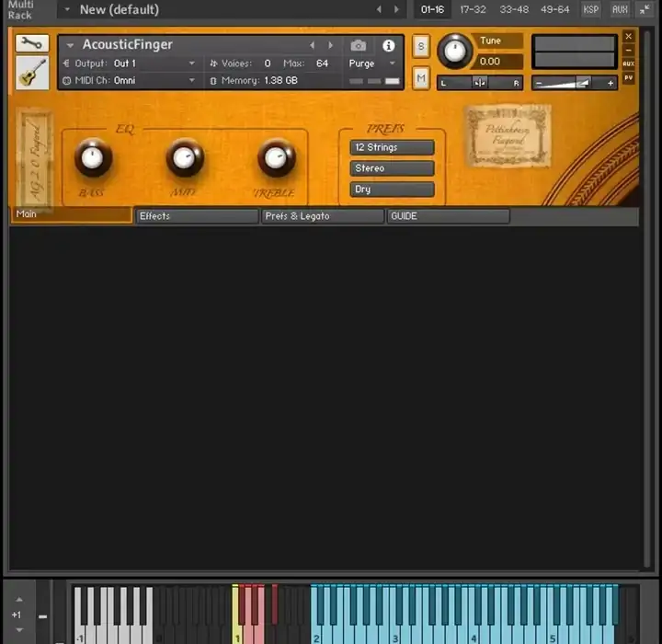
Task: Open the GUIDE tab
Action: (x=448, y=216)
